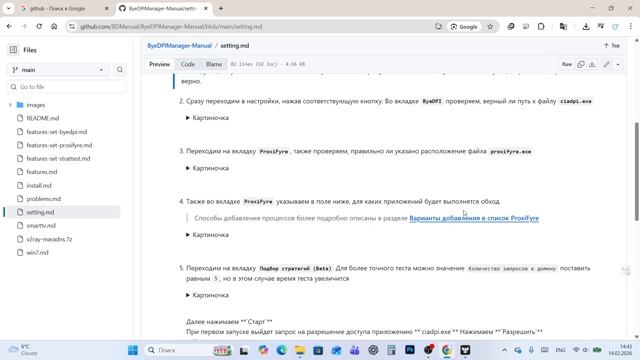This screenshot has height=360, width=640.
Task: Open v2ray-maradns.7z file
Action: 49,239
